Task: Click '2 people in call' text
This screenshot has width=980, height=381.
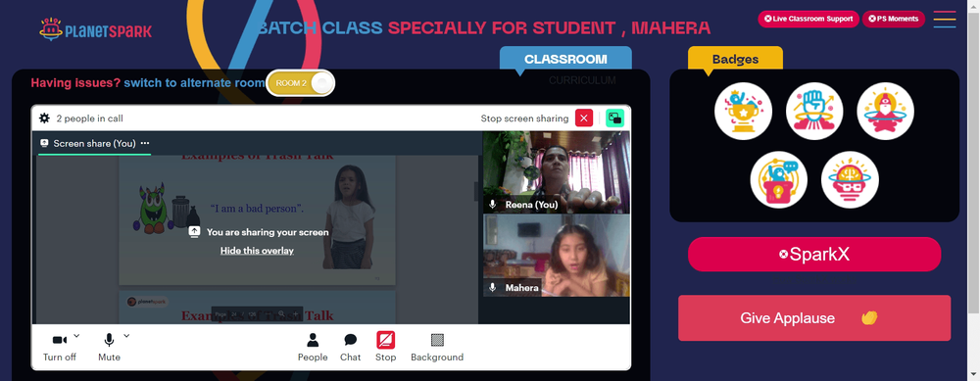Action: (x=89, y=119)
